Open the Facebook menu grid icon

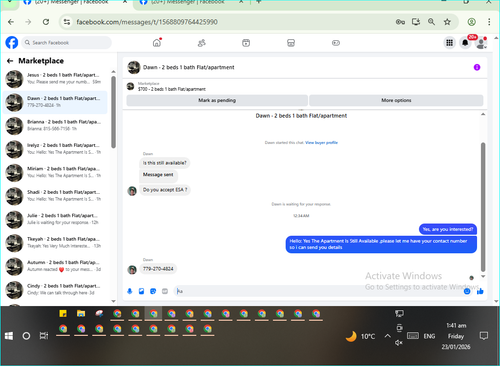tap(449, 43)
